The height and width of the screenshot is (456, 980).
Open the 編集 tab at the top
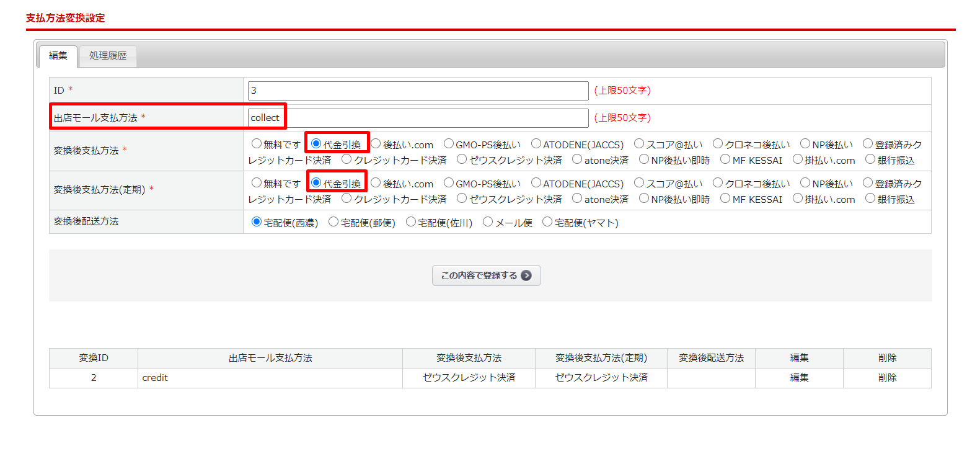pos(58,56)
